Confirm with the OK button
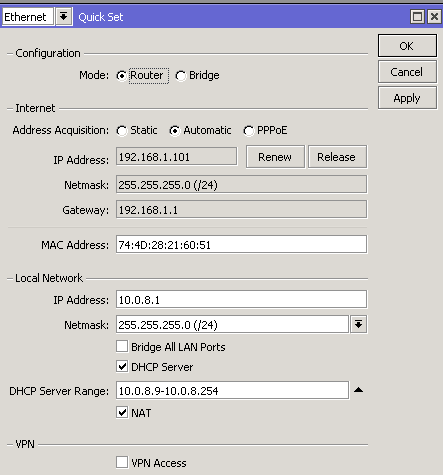443x475 pixels. coord(407,46)
